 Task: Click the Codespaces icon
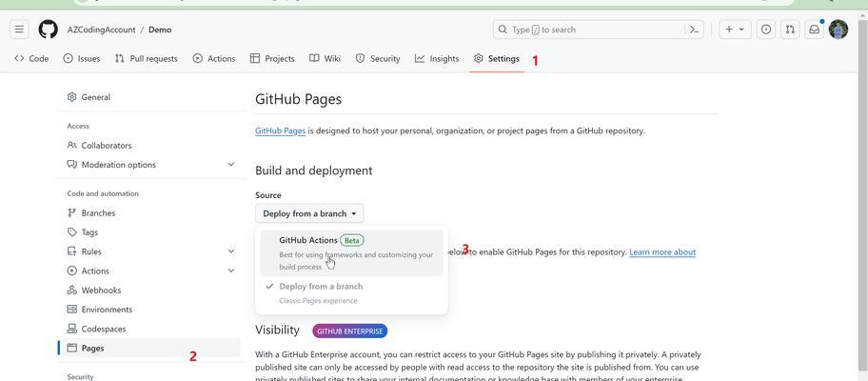71,329
